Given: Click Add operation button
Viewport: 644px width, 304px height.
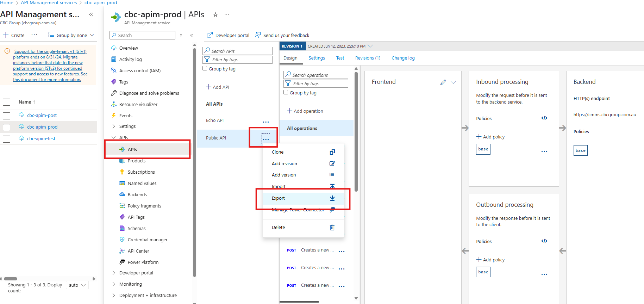Looking at the screenshot, I should pos(305,111).
